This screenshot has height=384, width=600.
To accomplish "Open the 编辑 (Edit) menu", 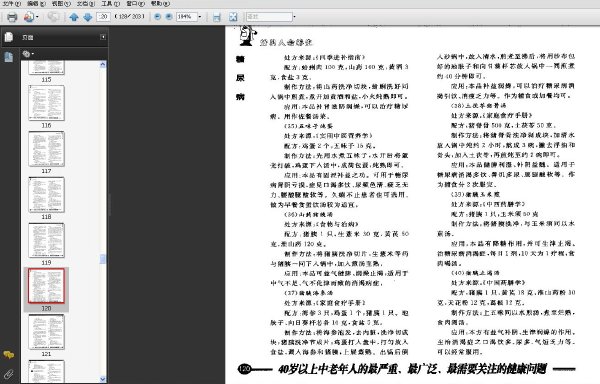I will click(x=36, y=3).
